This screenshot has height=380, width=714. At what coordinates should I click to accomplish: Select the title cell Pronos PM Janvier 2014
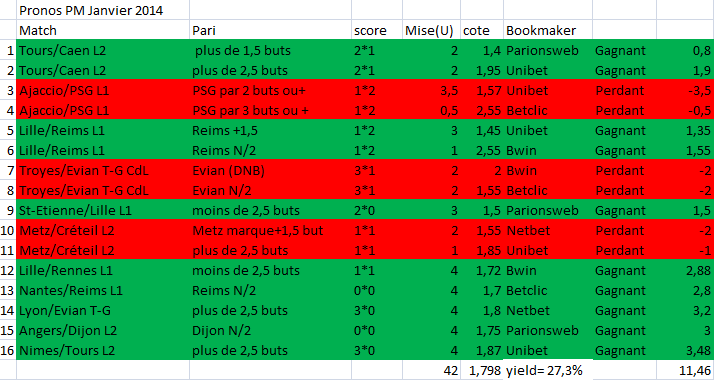pos(103,10)
